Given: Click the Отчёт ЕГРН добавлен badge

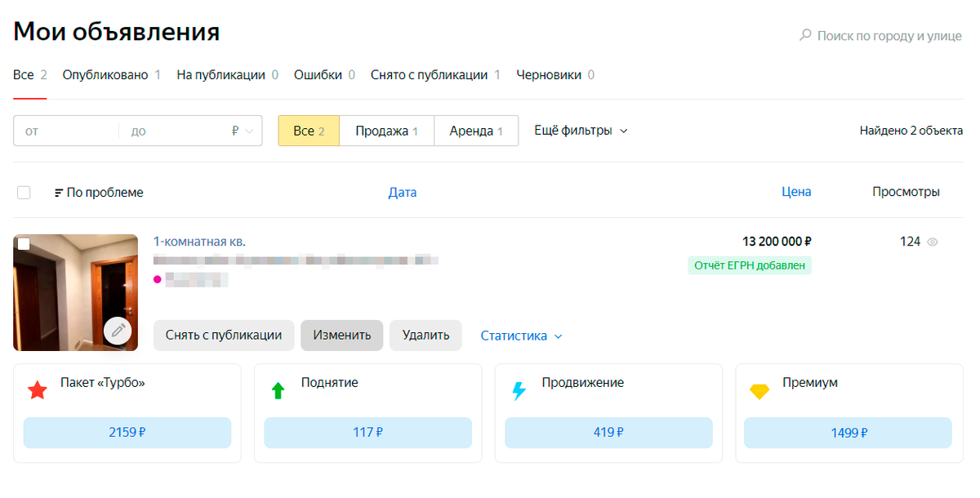Looking at the screenshot, I should [749, 265].
